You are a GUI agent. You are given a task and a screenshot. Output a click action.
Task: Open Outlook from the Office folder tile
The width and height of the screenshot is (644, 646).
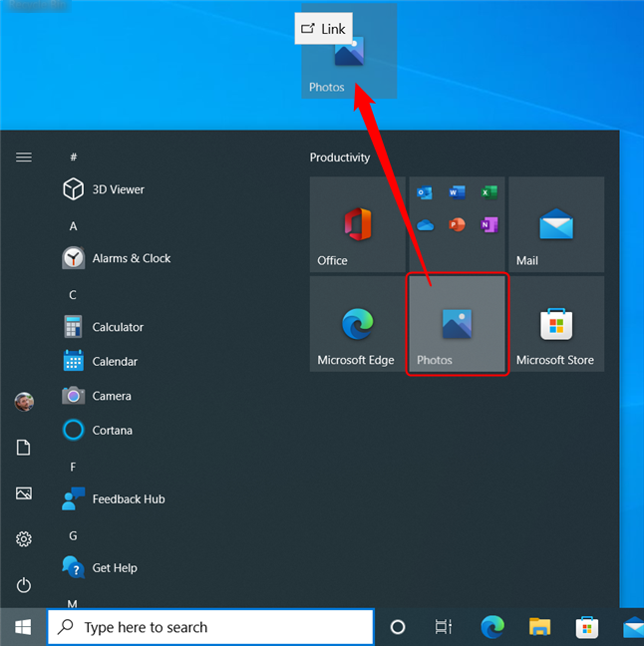[x=425, y=192]
